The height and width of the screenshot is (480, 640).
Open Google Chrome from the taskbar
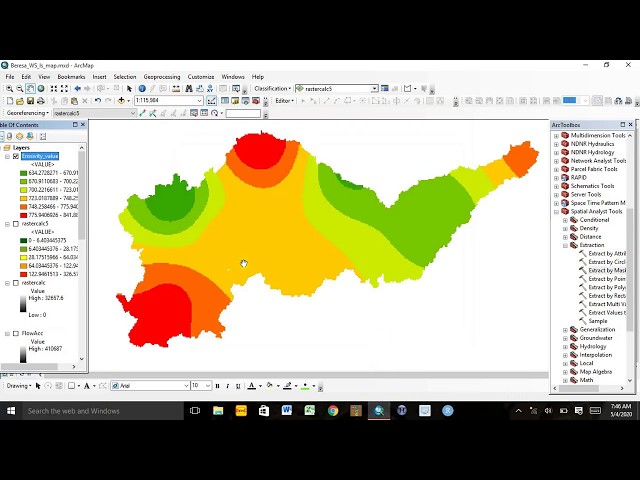pyautogui.click(x=333, y=411)
